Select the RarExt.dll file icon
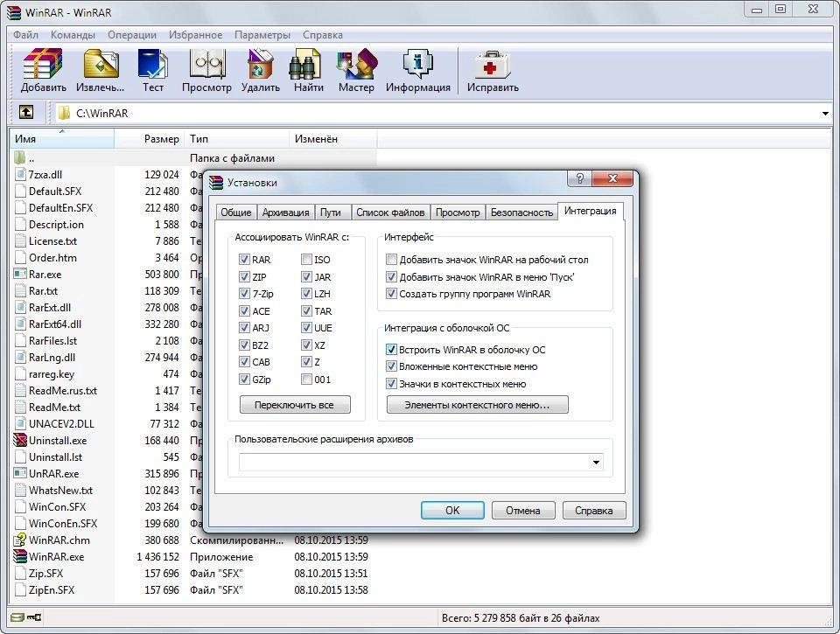Image resolution: width=840 pixels, height=634 pixels. click(20, 307)
